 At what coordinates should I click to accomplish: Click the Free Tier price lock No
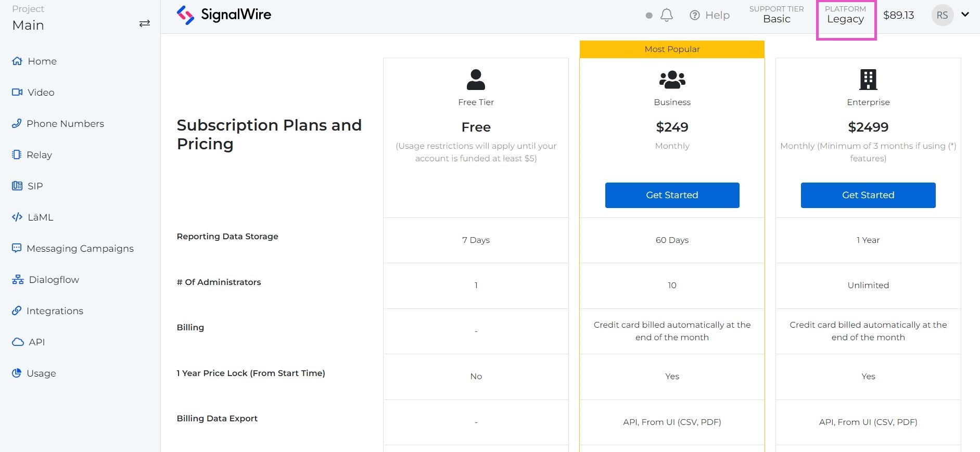click(x=476, y=376)
